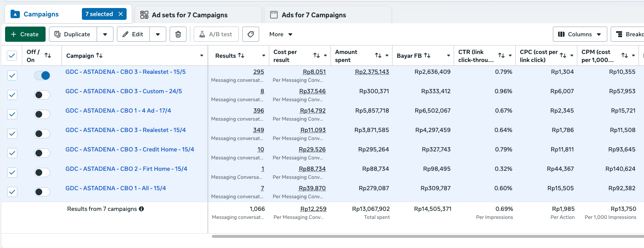The image size is (644, 248).
Task: Sort by the Campaign column arrows
Action: [x=99, y=56]
